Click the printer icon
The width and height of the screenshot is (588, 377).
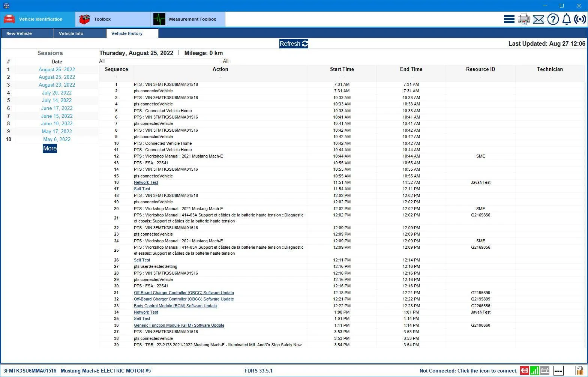click(x=523, y=19)
